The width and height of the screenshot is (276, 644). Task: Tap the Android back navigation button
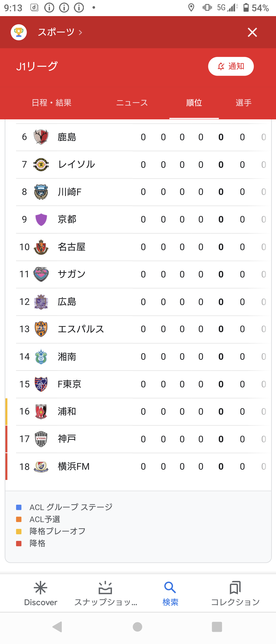click(57, 626)
